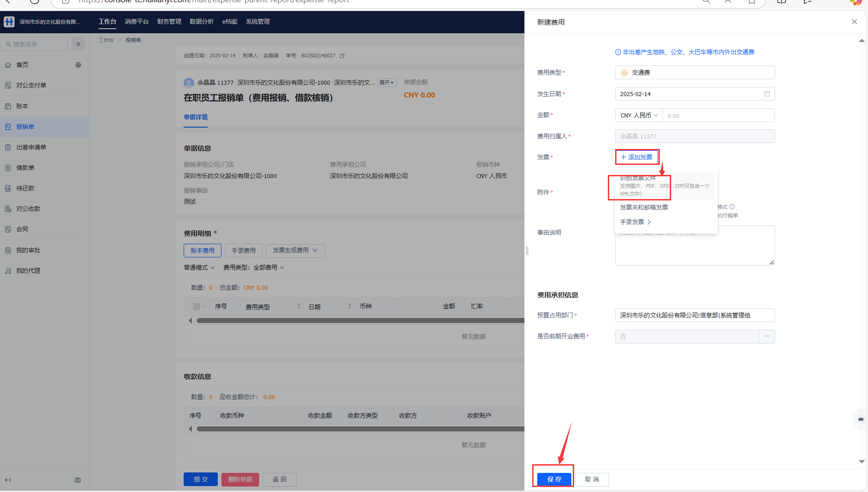This screenshot has height=492, width=868.
Task: Collapse the sidebar with double-arrow button
Action: (x=78, y=44)
